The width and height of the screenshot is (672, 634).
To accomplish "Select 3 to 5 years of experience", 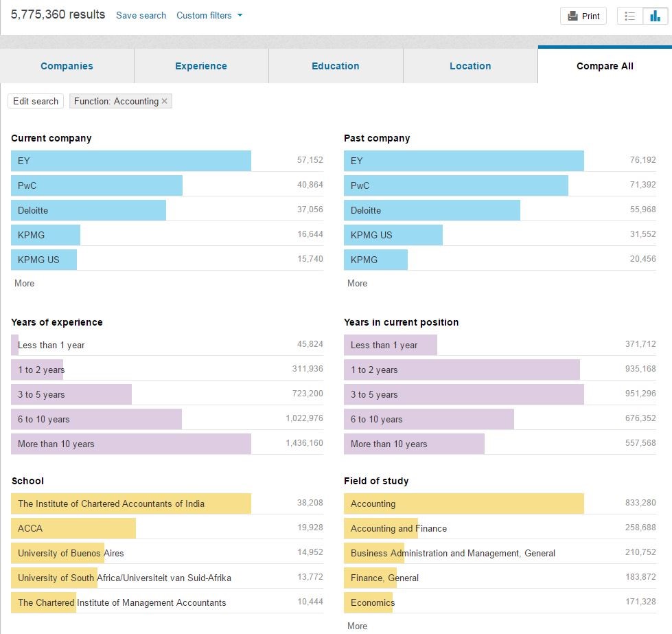I will click(167, 395).
